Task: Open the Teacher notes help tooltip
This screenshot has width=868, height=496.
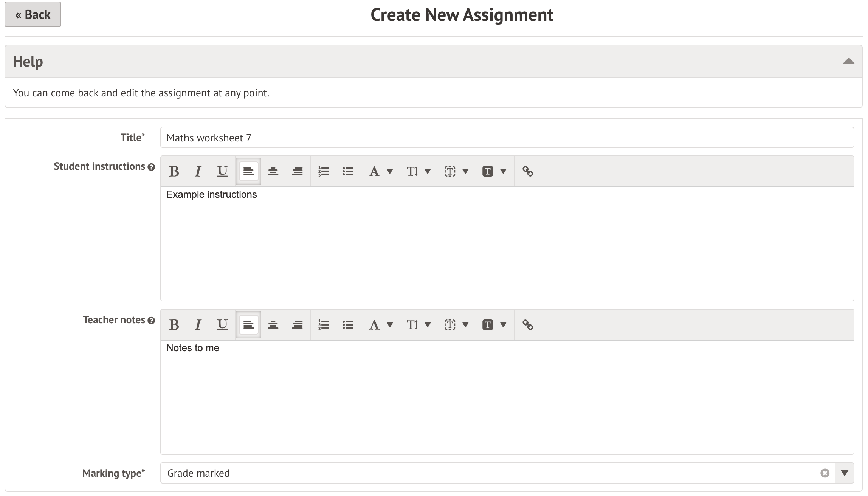Action: coord(151,320)
